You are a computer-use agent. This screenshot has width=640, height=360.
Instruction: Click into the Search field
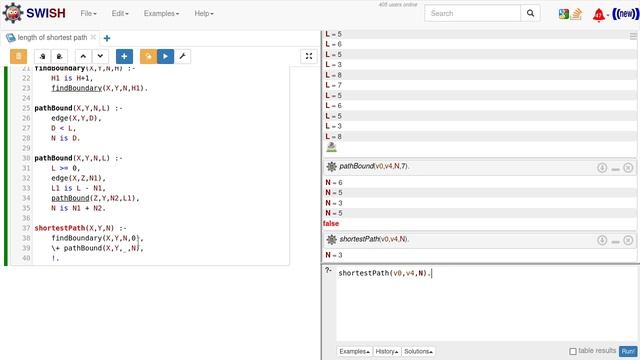pyautogui.click(x=473, y=13)
